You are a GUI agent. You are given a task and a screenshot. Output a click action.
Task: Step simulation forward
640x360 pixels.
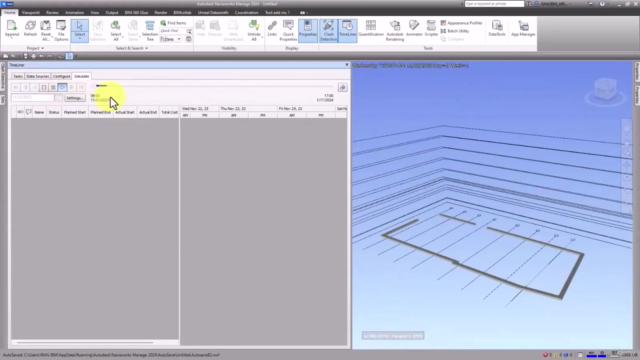[x=72, y=87]
